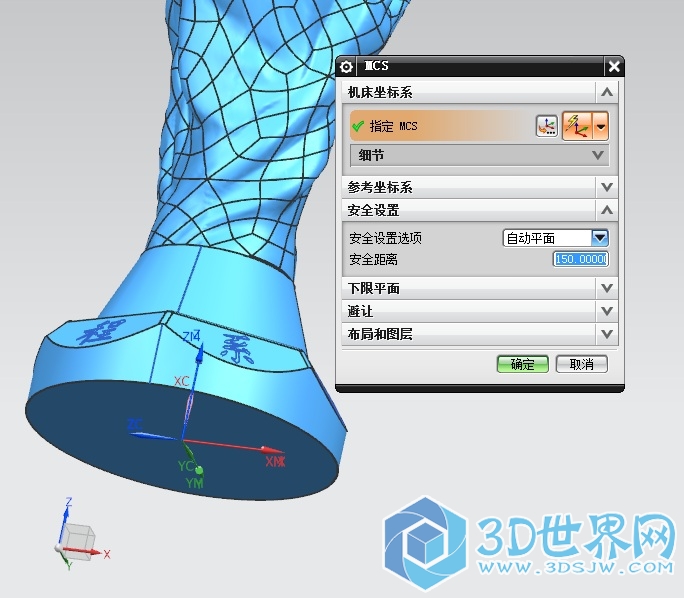
Task: Collapse the 机床坐标系 section
Action: (x=607, y=92)
